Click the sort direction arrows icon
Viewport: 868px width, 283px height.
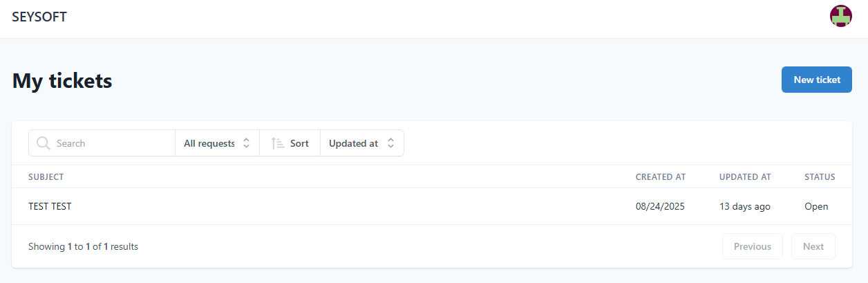tap(278, 143)
